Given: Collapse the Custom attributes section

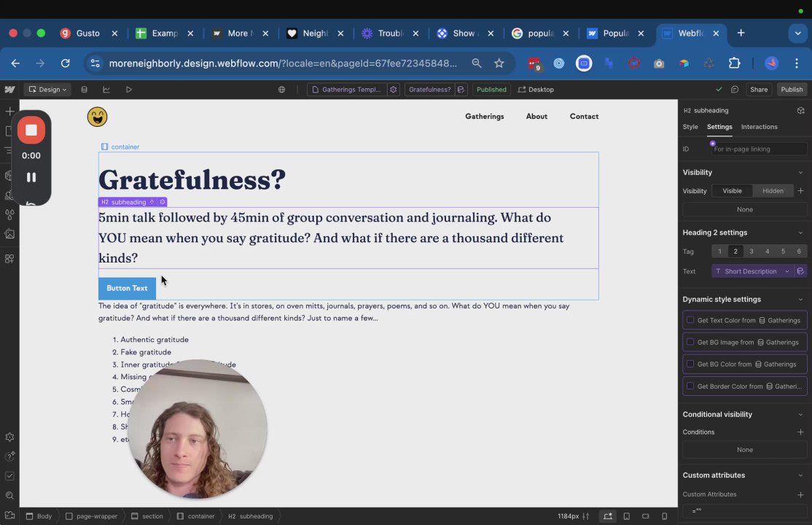Looking at the screenshot, I should point(800,475).
